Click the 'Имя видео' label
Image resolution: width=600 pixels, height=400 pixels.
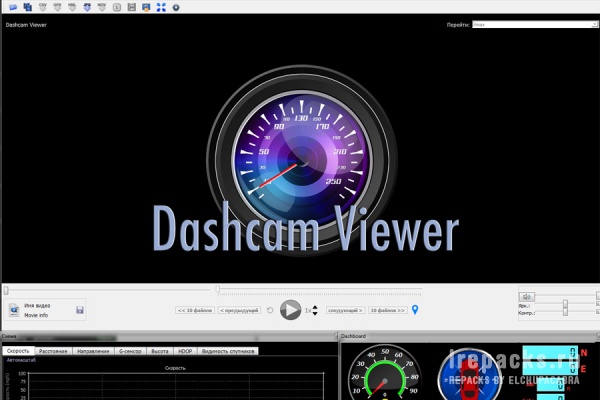(37, 305)
